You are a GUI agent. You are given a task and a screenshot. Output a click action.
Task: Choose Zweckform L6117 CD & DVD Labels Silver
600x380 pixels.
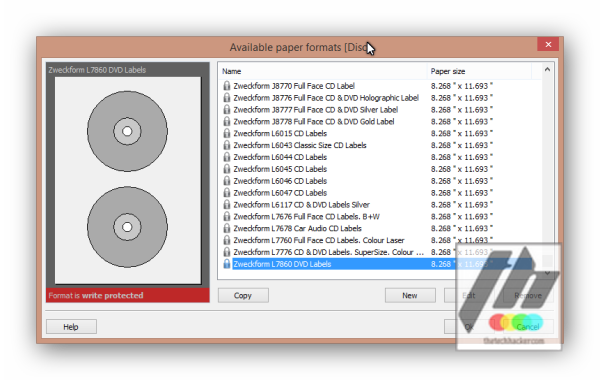click(x=302, y=204)
